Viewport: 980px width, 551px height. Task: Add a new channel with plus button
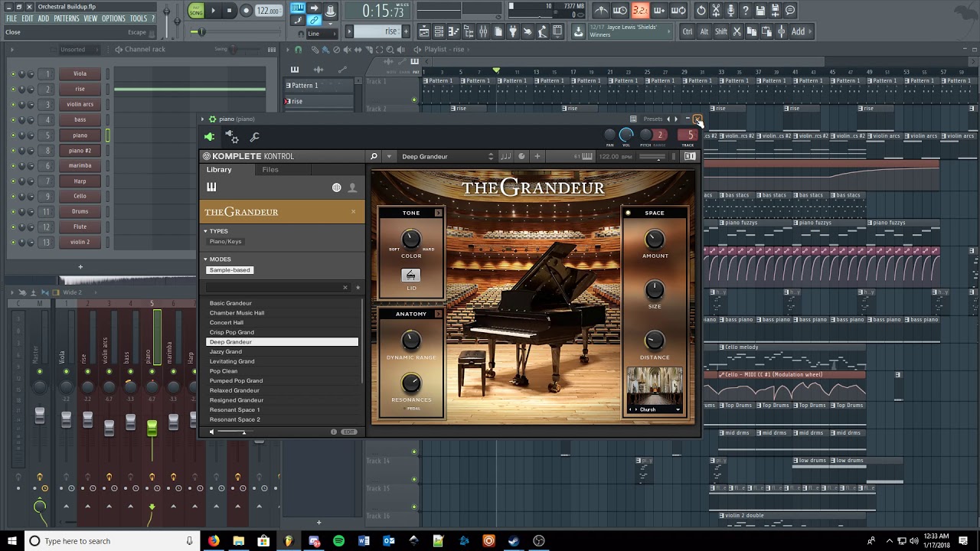tap(80, 267)
